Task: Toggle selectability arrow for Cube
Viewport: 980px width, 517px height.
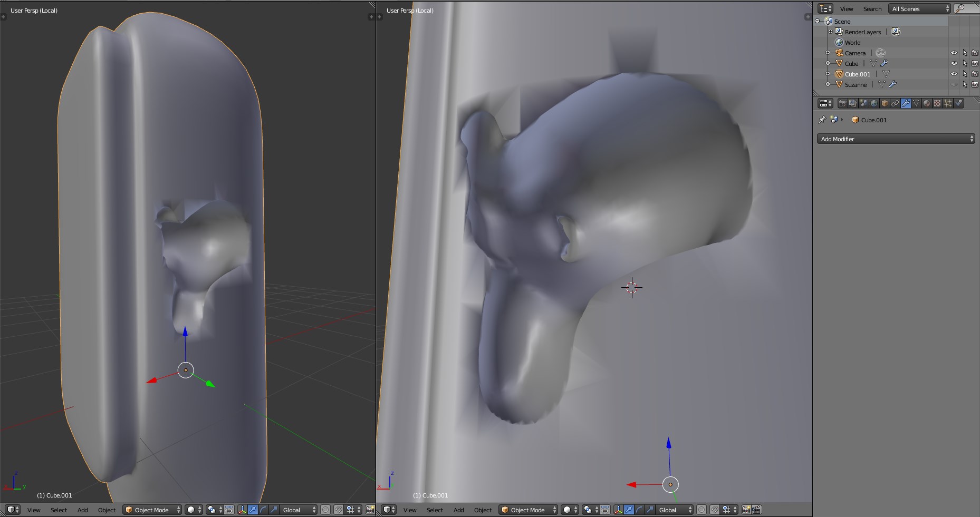Action: pyautogui.click(x=965, y=63)
